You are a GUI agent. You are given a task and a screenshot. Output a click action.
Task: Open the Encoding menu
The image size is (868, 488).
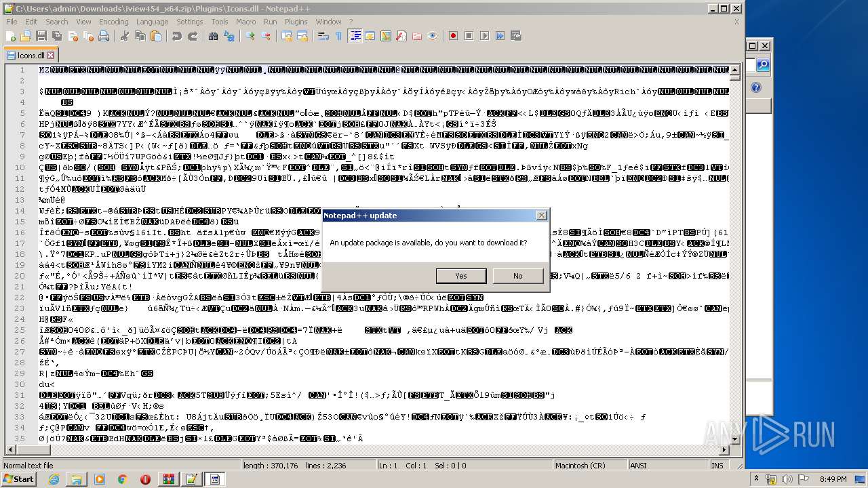pos(113,22)
